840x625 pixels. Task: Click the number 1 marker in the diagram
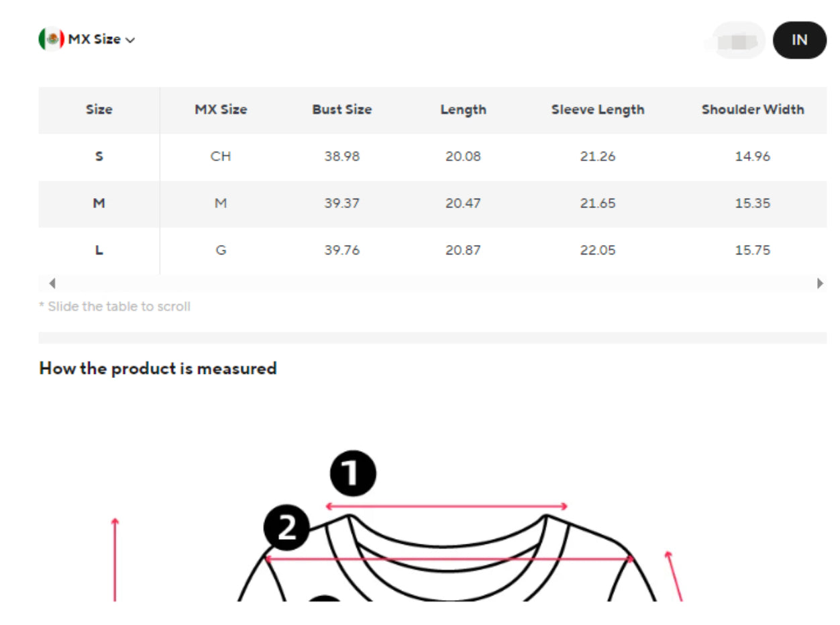354,474
